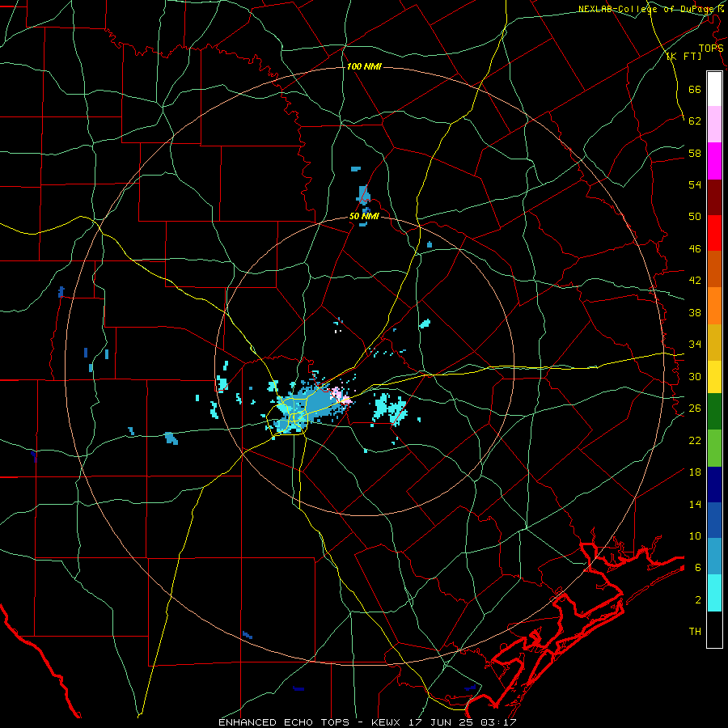728x728 pixels.
Task: Click the 6 legend value
Action: 698,568
